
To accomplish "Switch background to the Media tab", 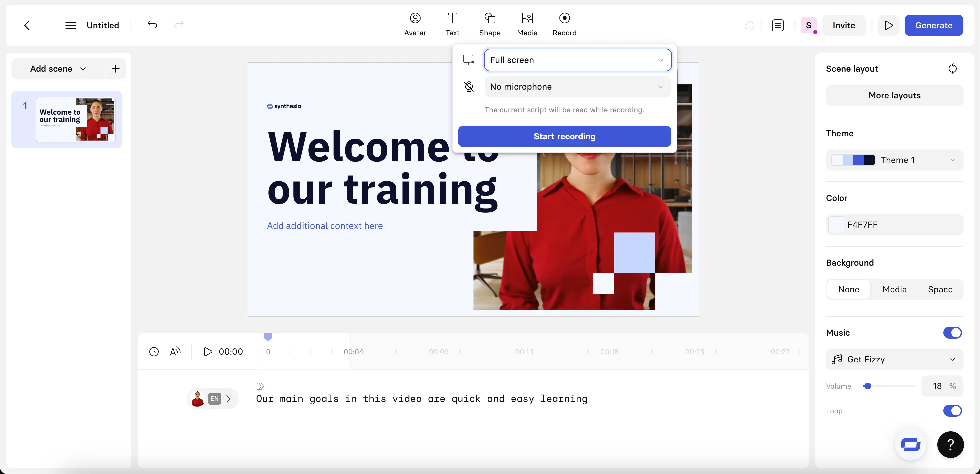I will click(x=894, y=289).
